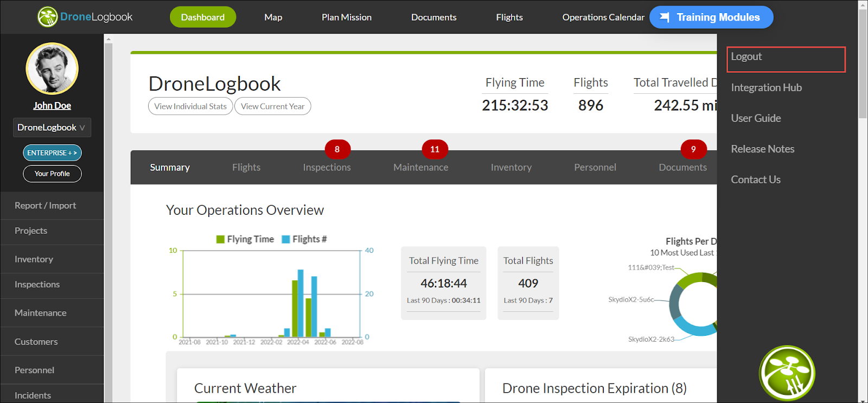Open the green drone help widget icon
Image resolution: width=868 pixels, height=403 pixels.
click(x=787, y=373)
